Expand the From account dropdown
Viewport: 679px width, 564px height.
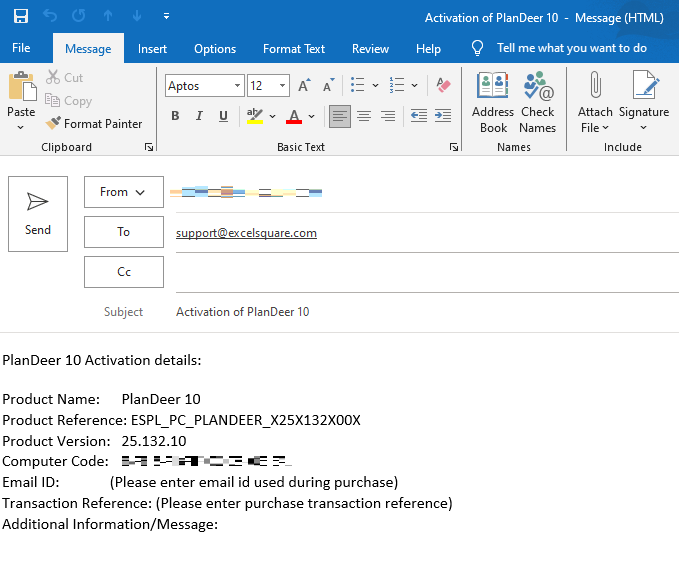[124, 192]
